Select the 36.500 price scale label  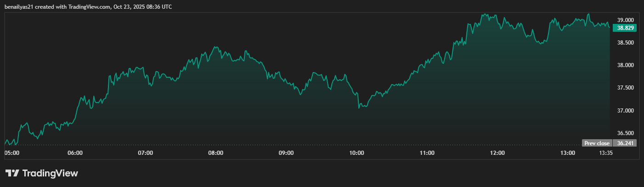pos(625,133)
